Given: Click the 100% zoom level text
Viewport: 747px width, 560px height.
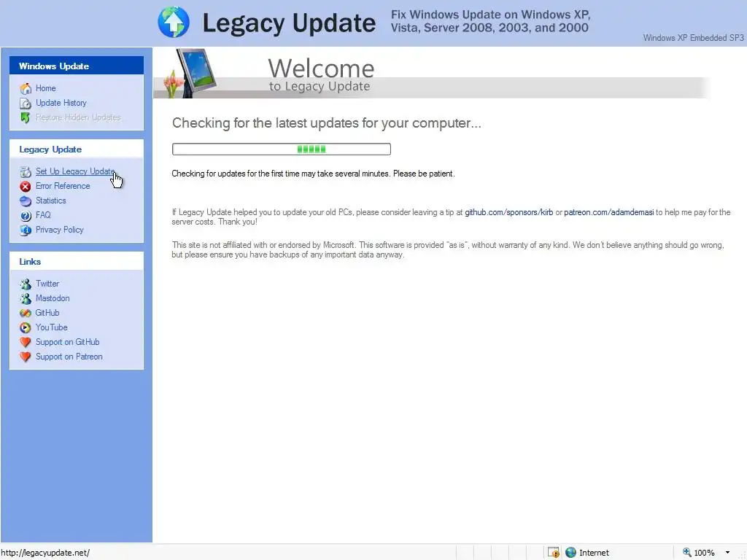Looking at the screenshot, I should coord(704,553).
